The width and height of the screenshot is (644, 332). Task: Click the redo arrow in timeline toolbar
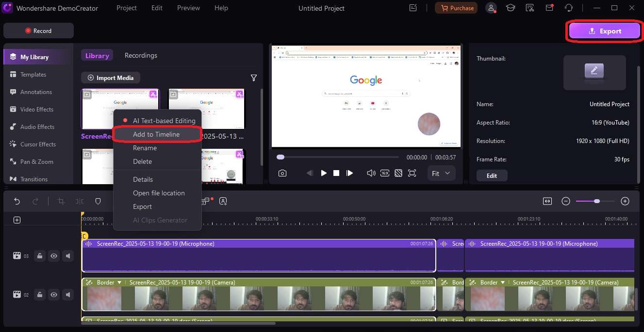pos(35,201)
